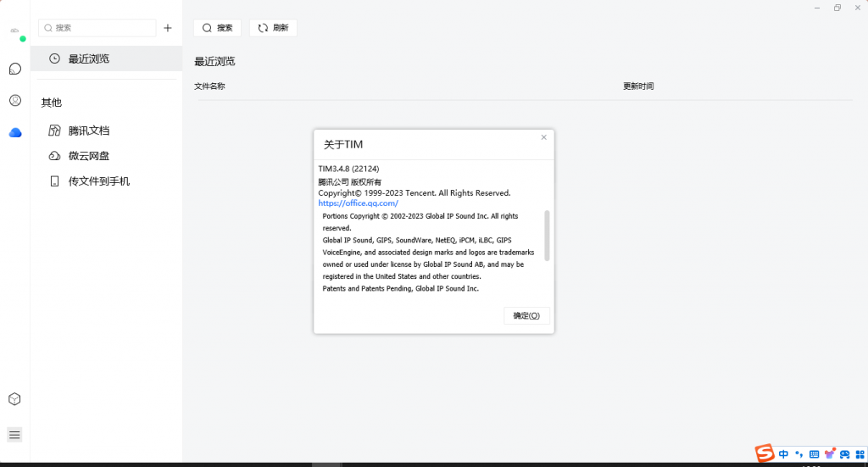Restore the TIM window size
This screenshot has height=467, width=868.
click(837, 8)
